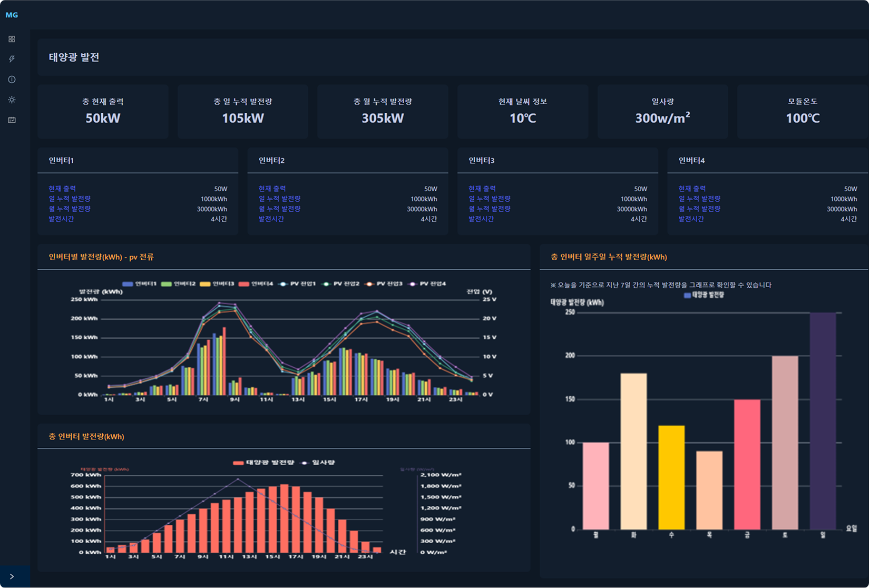
Task: Click the Monday (월) pink bar in weekly chart
Action: pos(595,486)
